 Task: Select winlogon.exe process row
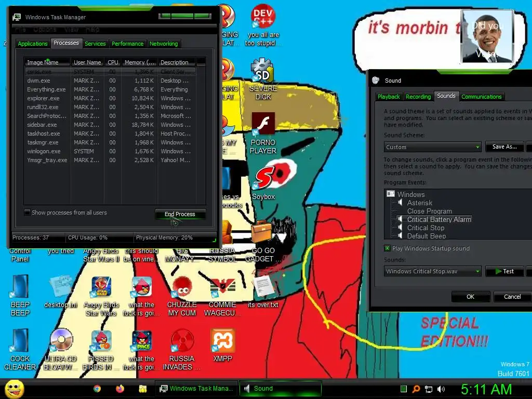click(110, 151)
